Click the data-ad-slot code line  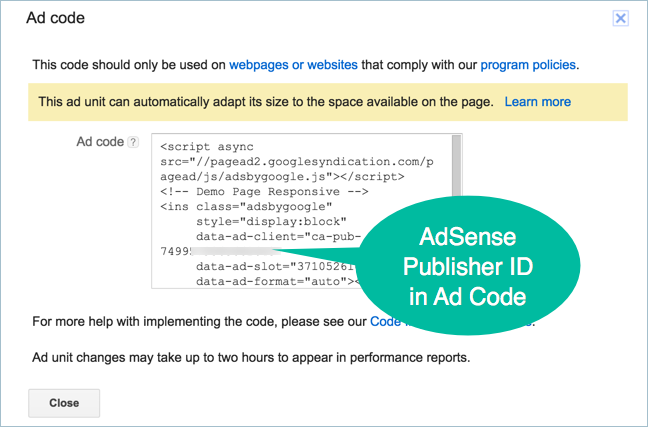pos(270,267)
